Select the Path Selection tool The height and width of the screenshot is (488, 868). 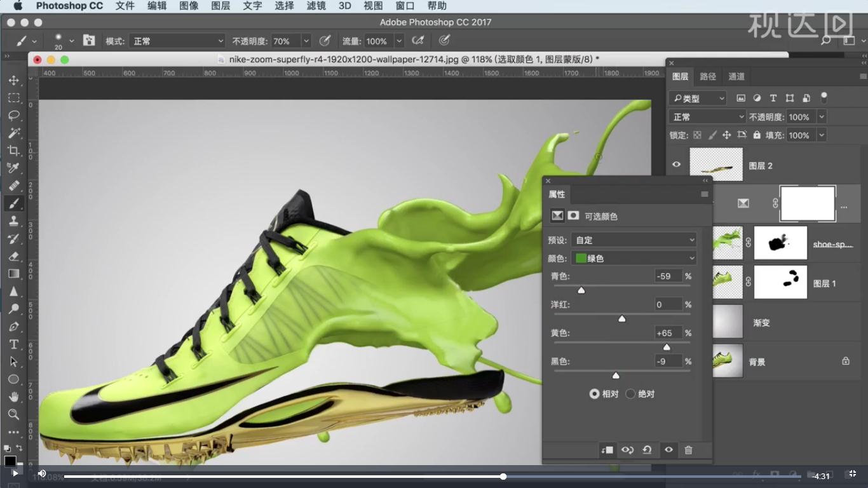13,362
